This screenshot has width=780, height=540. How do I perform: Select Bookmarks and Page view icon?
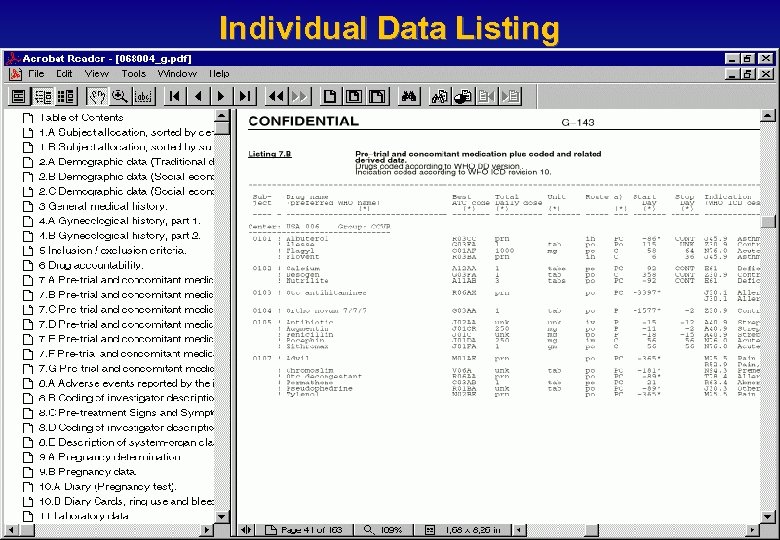click(43, 96)
